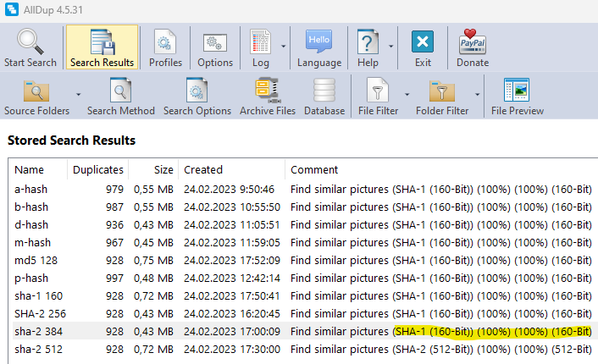Click the Start Search magnifier icon

coord(30,41)
